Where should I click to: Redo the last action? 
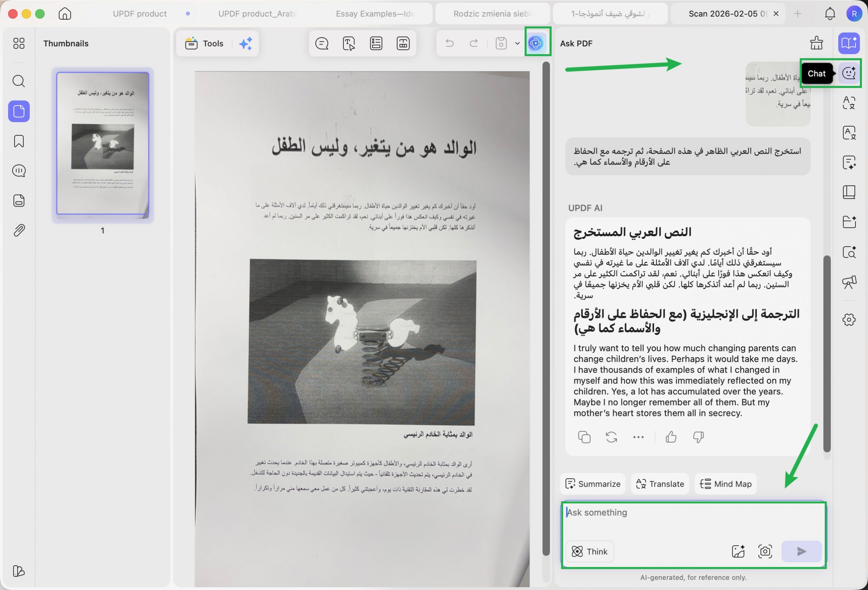(474, 43)
